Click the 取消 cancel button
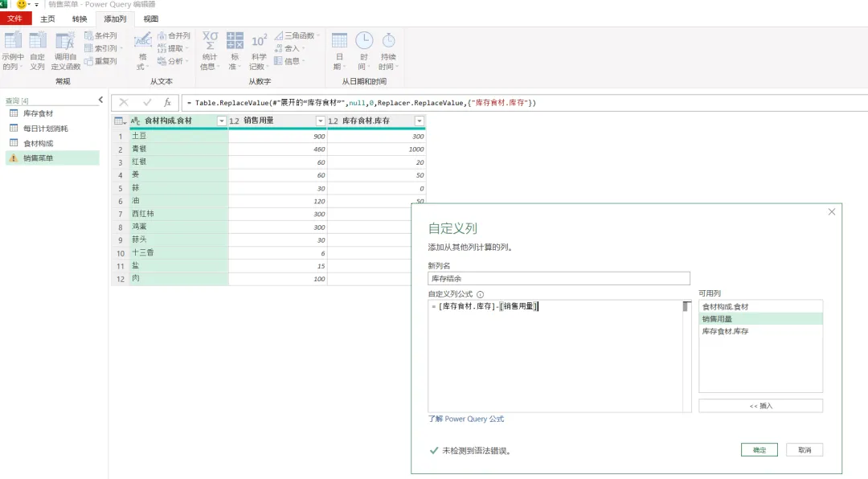868x479 pixels. (805, 450)
